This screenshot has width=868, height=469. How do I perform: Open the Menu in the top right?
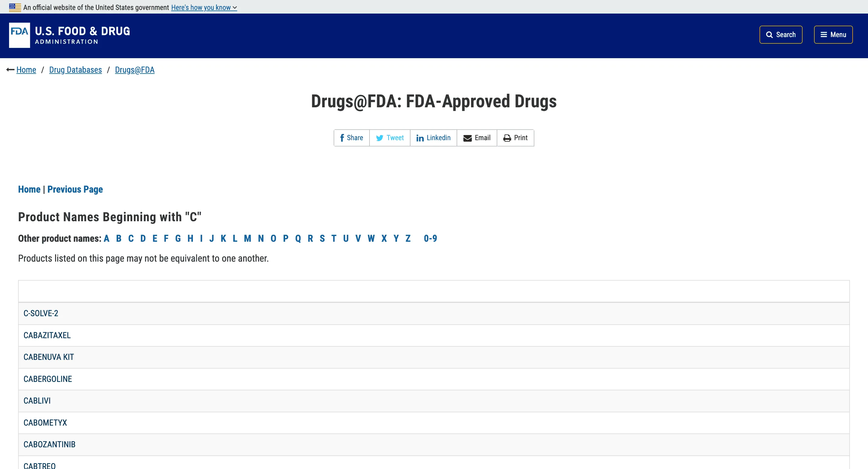click(833, 34)
